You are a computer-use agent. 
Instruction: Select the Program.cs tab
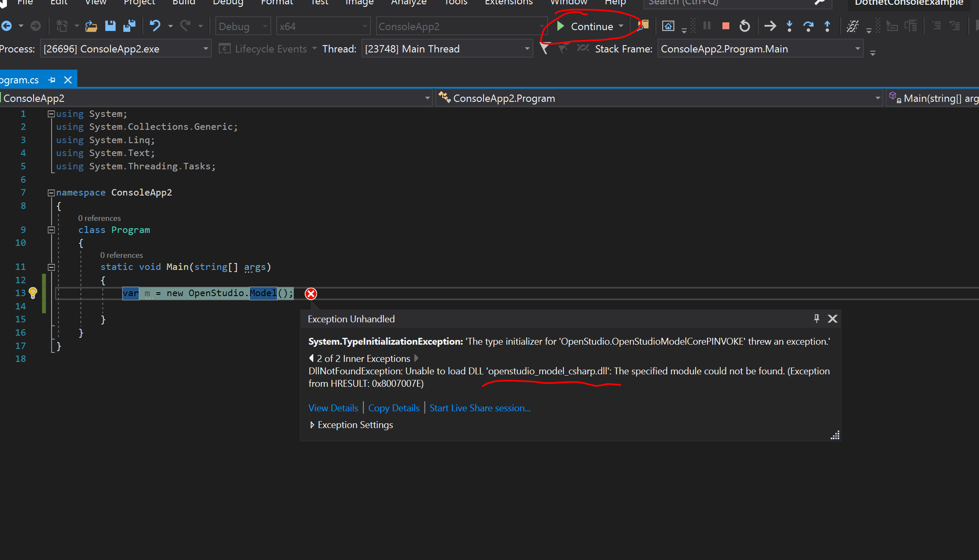click(19, 80)
